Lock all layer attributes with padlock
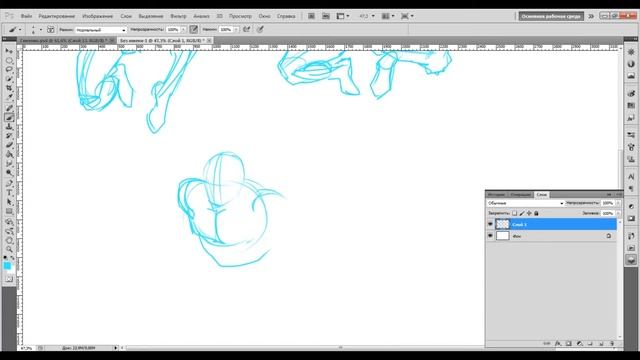Viewport: 640px width, 360px height. (x=536, y=213)
